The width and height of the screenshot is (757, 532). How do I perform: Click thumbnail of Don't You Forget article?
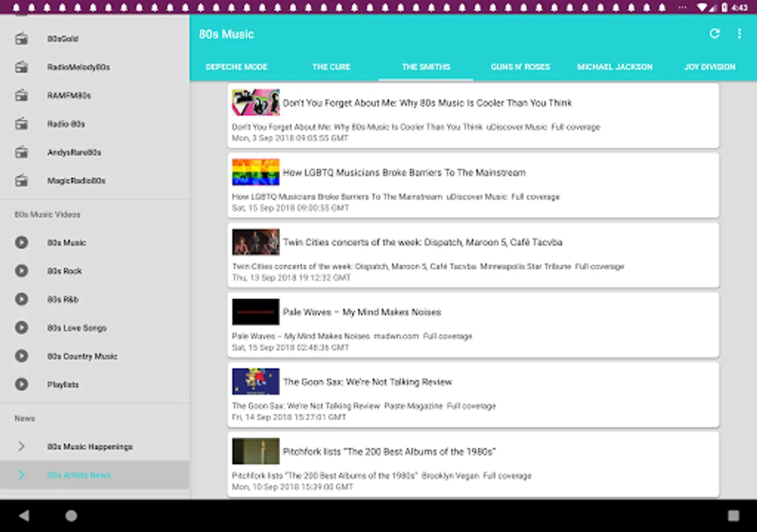click(x=255, y=102)
